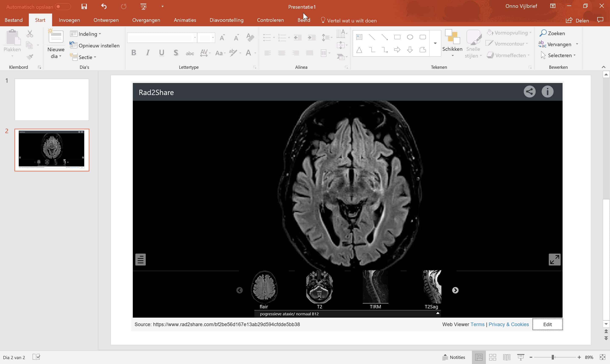The height and width of the screenshot is (364, 610).
Task: Select the rectangle shape
Action: coord(397,37)
